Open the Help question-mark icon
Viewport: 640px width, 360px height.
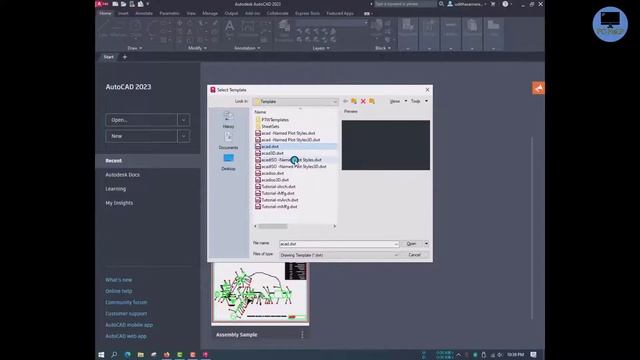tap(505, 4)
